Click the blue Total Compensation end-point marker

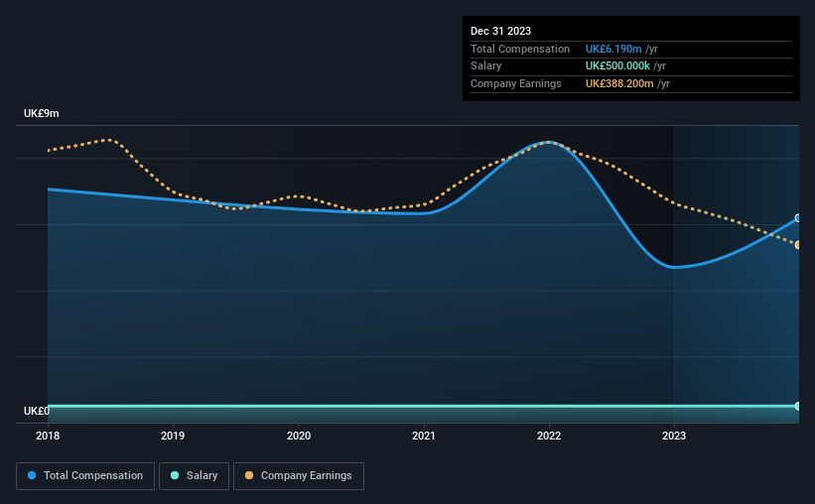(798, 218)
